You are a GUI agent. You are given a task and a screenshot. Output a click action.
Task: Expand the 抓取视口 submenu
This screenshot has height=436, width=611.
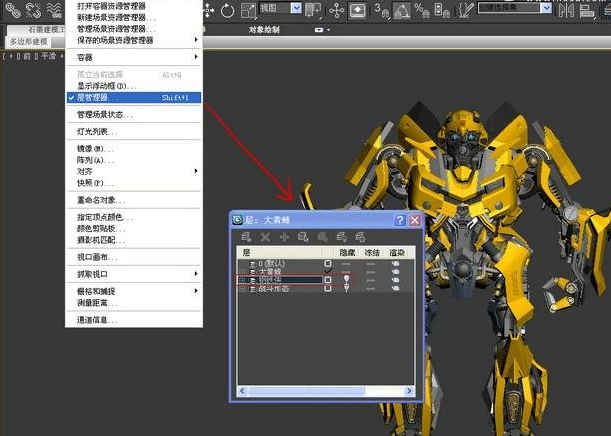134,274
